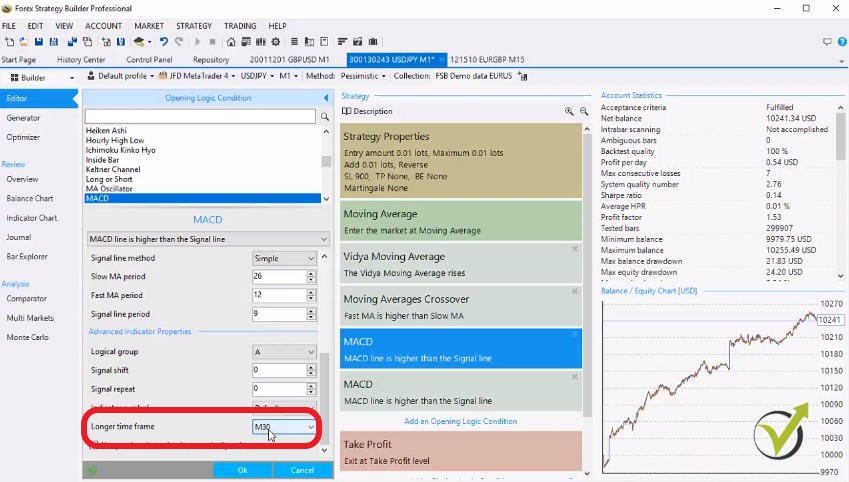
Task: Click the Slow MA period value field
Action: 279,277
